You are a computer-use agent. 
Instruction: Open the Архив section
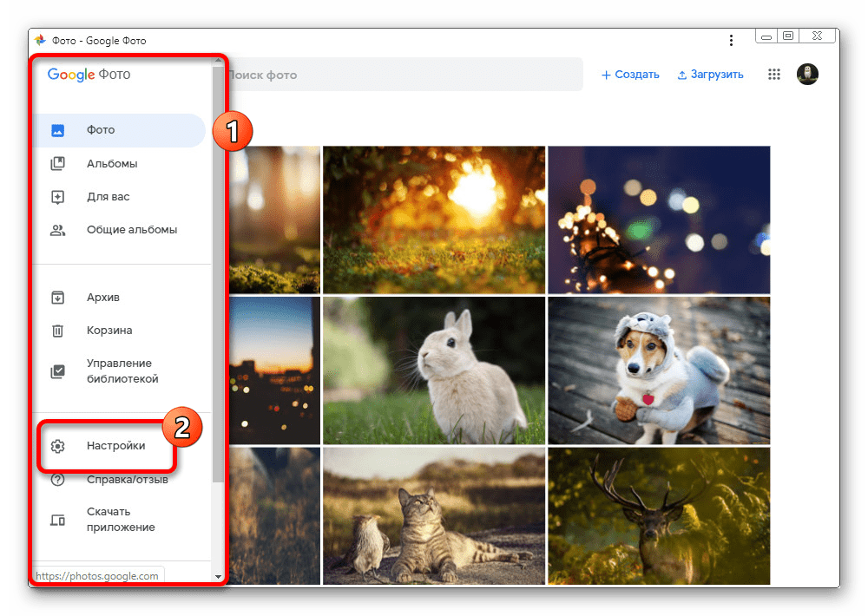(103, 298)
